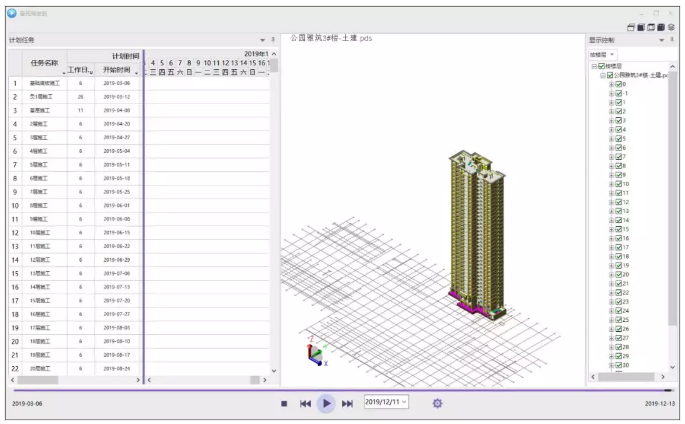
Task: Toggle floor 25 visibility checkbox
Action: tap(618, 320)
